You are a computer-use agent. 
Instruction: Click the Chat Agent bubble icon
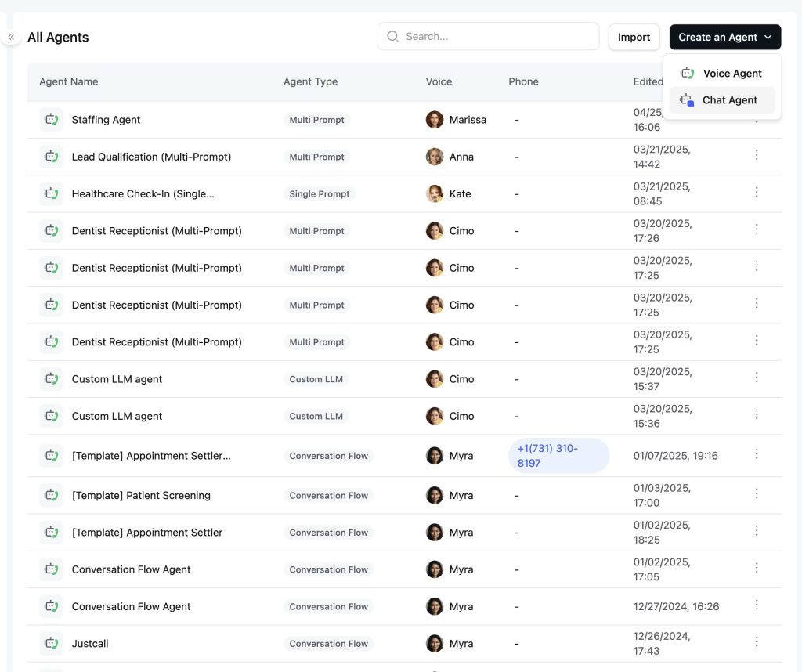pos(687,100)
